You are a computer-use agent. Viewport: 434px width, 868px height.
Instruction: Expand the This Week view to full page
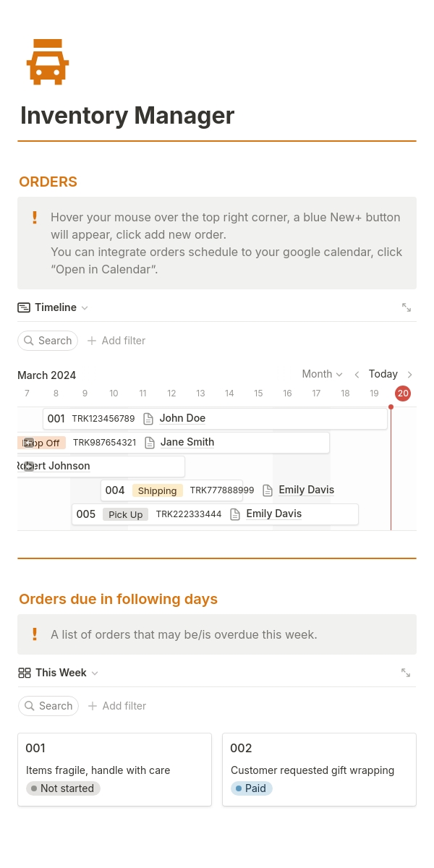point(406,673)
